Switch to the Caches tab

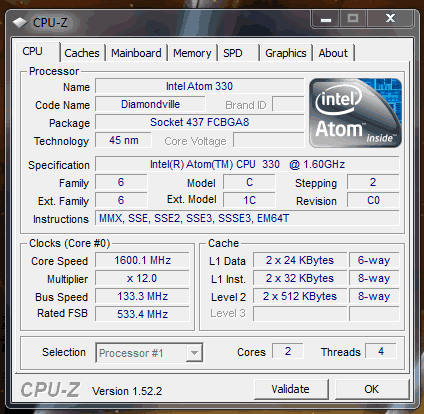[82, 53]
